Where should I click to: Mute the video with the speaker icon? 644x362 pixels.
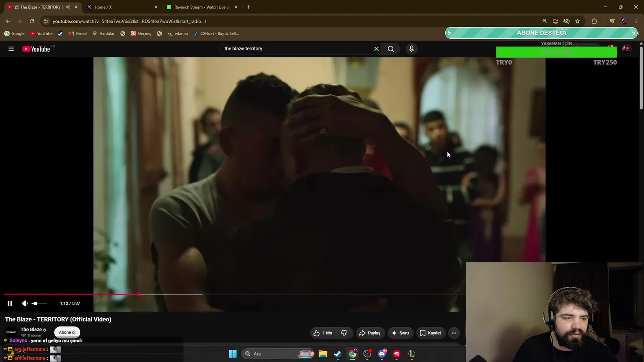coord(25,303)
